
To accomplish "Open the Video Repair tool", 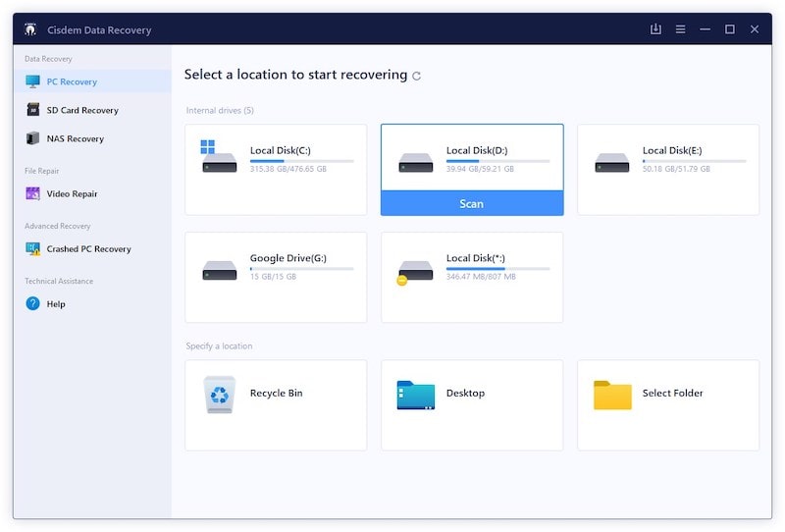I will (x=72, y=194).
